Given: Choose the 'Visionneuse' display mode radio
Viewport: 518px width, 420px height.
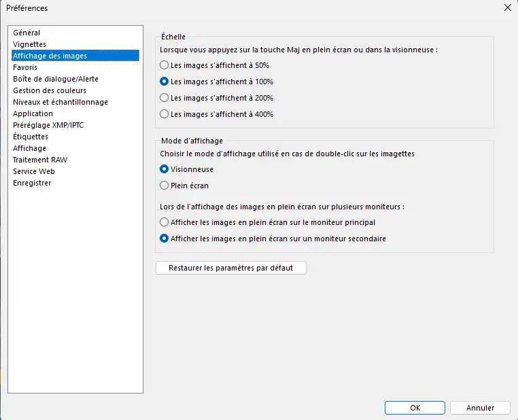Looking at the screenshot, I should [164, 169].
